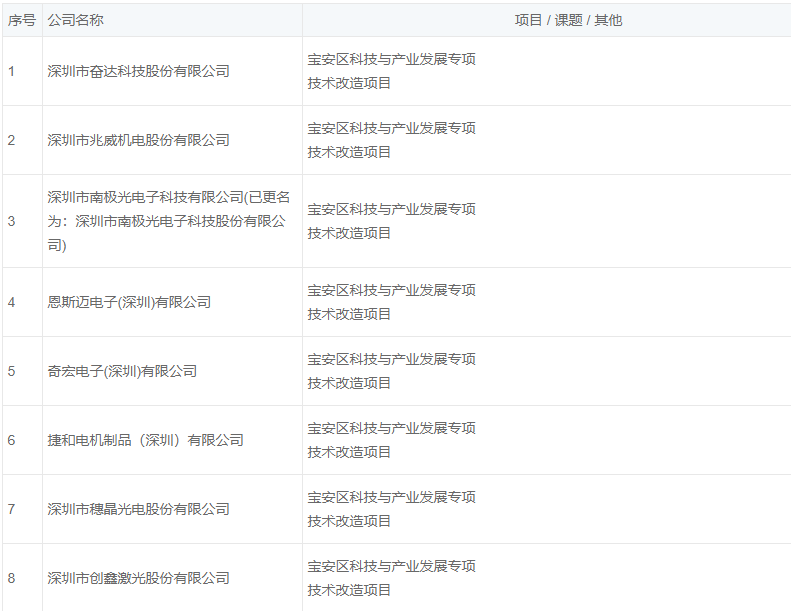Click serial number 3 in the table
The image size is (791, 611).
tap(12, 221)
